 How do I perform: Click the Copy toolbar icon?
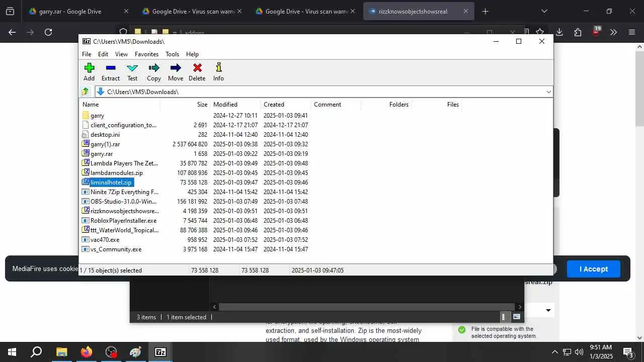tap(154, 72)
